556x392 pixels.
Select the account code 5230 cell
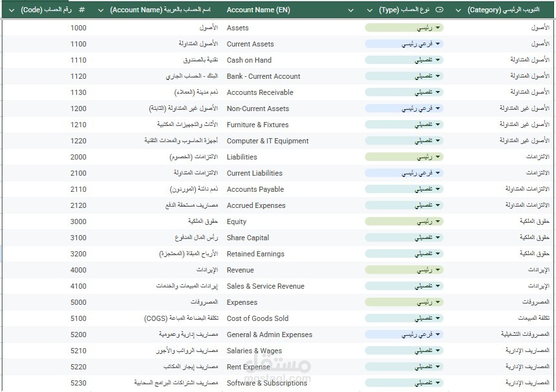click(47, 383)
